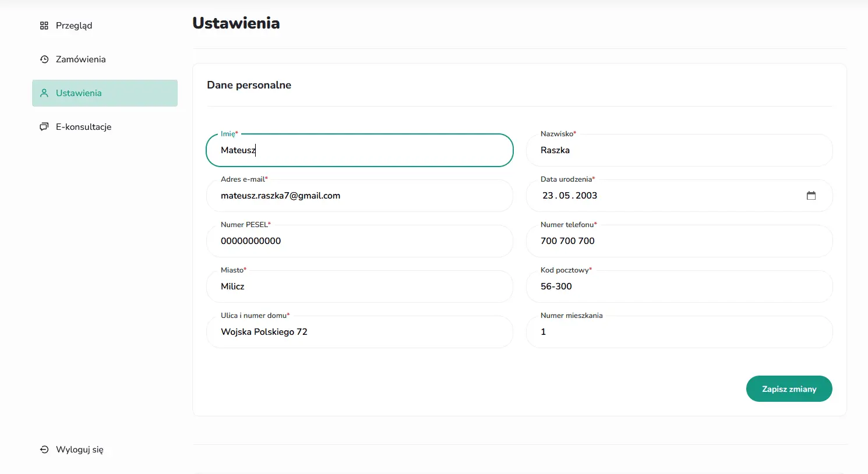
Task: Log out using Wyloguj się link
Action: 79,450
